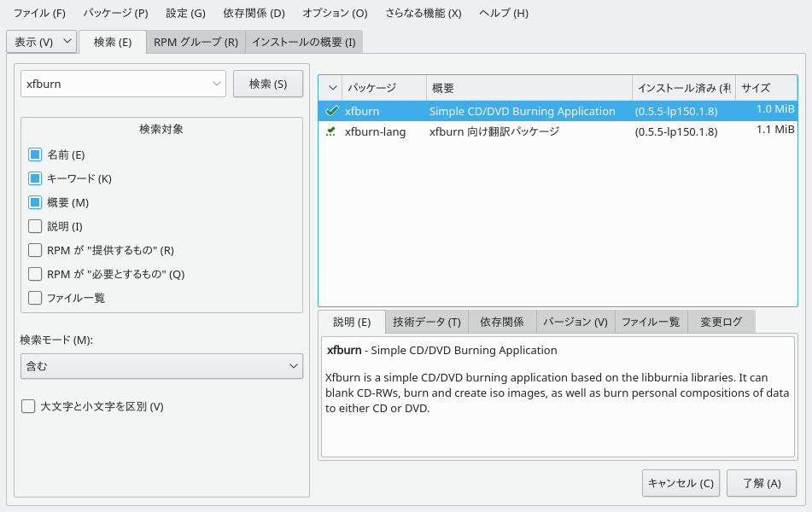Image resolution: width=812 pixels, height=512 pixels.
Task: Sort by the インストール済み column header
Action: (x=684, y=88)
